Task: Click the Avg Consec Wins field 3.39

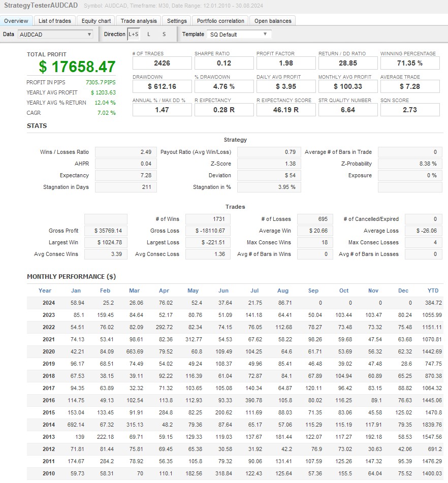Action: pyautogui.click(x=106, y=254)
